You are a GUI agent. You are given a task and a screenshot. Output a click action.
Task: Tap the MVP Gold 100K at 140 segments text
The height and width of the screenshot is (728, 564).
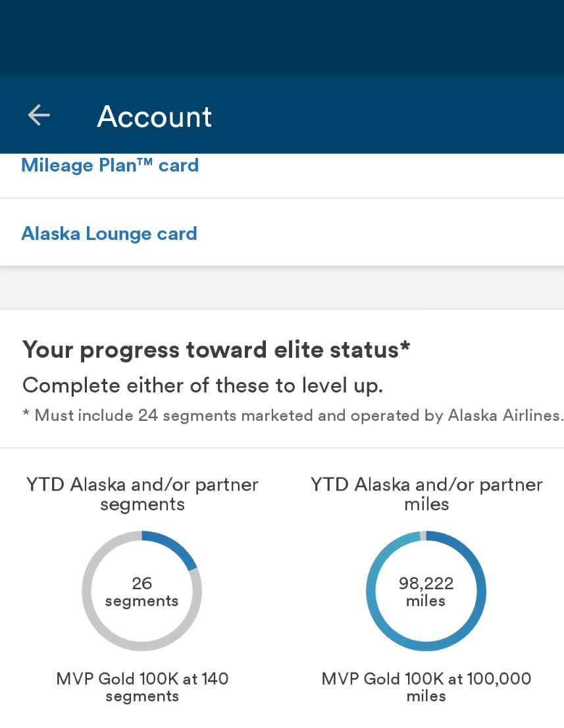142,687
